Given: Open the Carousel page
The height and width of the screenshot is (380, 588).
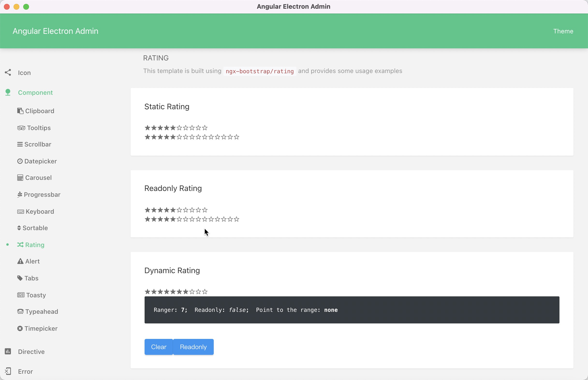Looking at the screenshot, I should [38, 178].
